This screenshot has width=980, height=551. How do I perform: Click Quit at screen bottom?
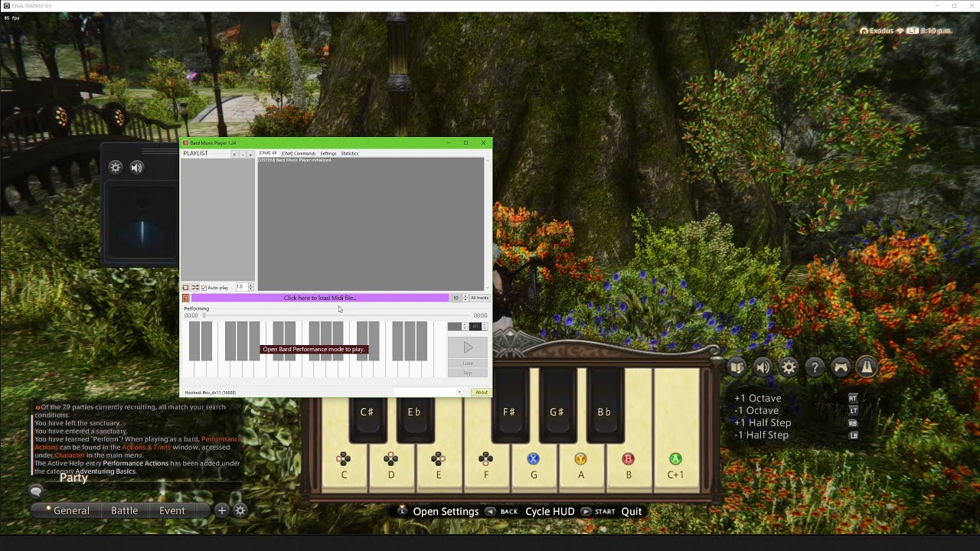click(632, 511)
